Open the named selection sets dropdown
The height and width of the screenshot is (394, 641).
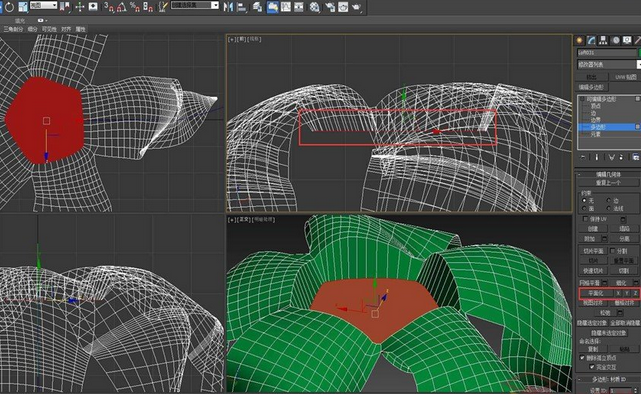(195, 5)
